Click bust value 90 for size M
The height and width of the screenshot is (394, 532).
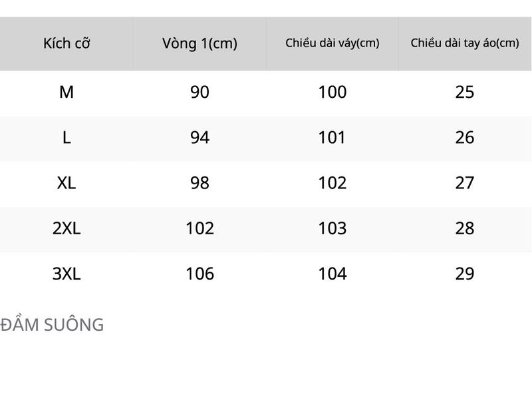199,92
